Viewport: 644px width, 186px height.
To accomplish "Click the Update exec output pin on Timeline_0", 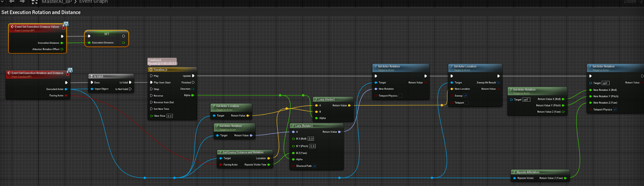I will click(x=193, y=76).
